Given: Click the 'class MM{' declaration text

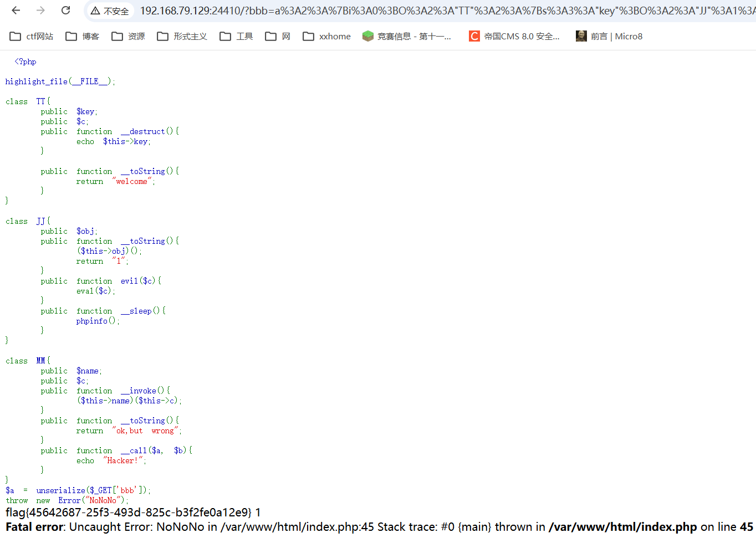Looking at the screenshot, I should pyautogui.click(x=28, y=361).
